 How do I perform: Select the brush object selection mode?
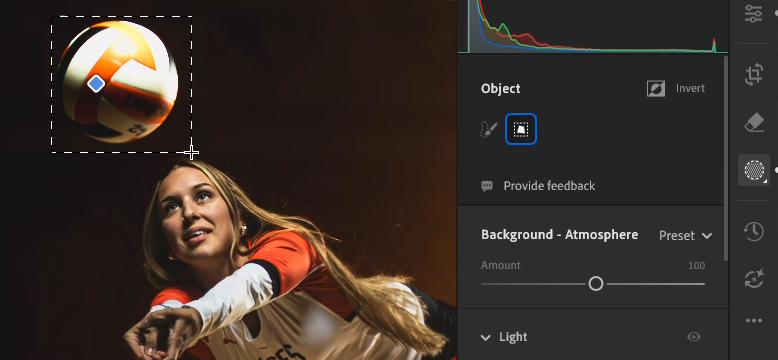[x=489, y=129]
